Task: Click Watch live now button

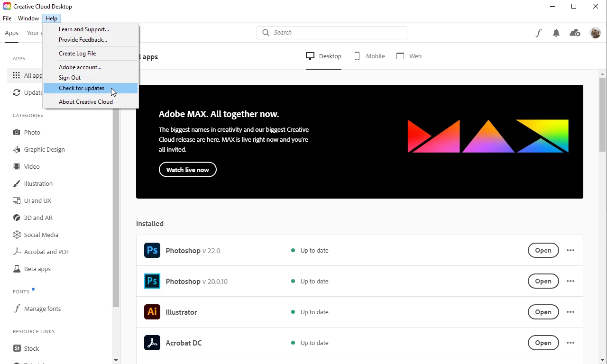Action: pyautogui.click(x=188, y=170)
